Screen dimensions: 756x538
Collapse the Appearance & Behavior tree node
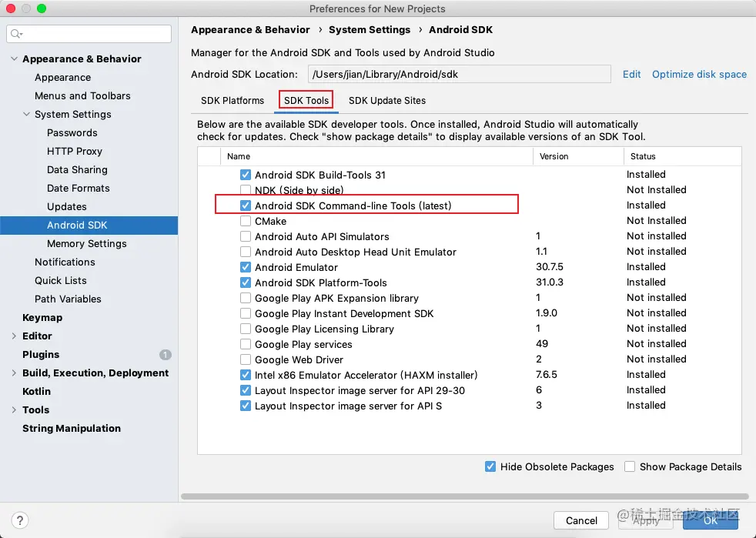tap(14, 58)
